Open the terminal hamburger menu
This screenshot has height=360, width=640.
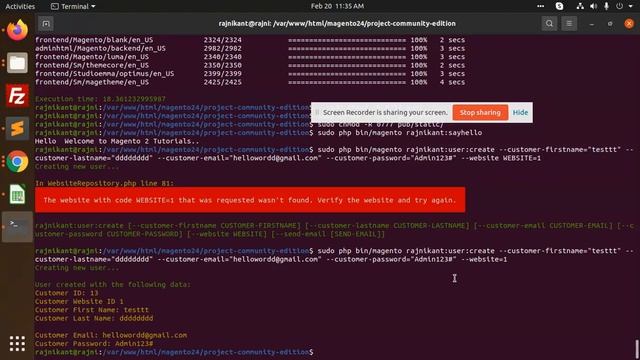click(569, 24)
